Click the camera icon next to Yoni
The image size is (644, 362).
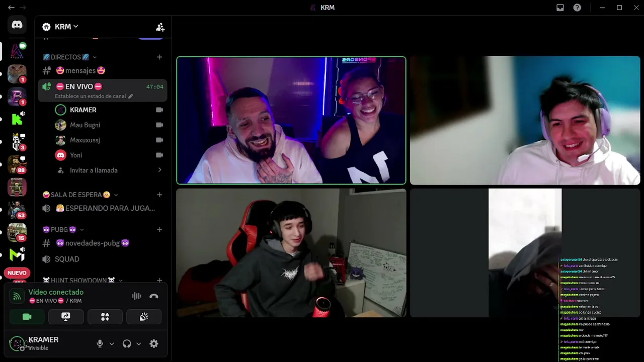[159, 155]
